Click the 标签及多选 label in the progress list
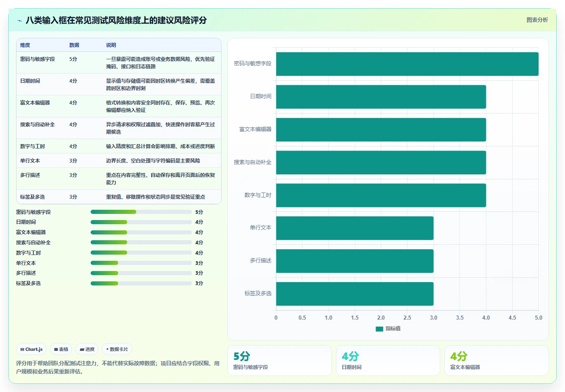Viewport: 565px width, 392px height. pos(28,283)
